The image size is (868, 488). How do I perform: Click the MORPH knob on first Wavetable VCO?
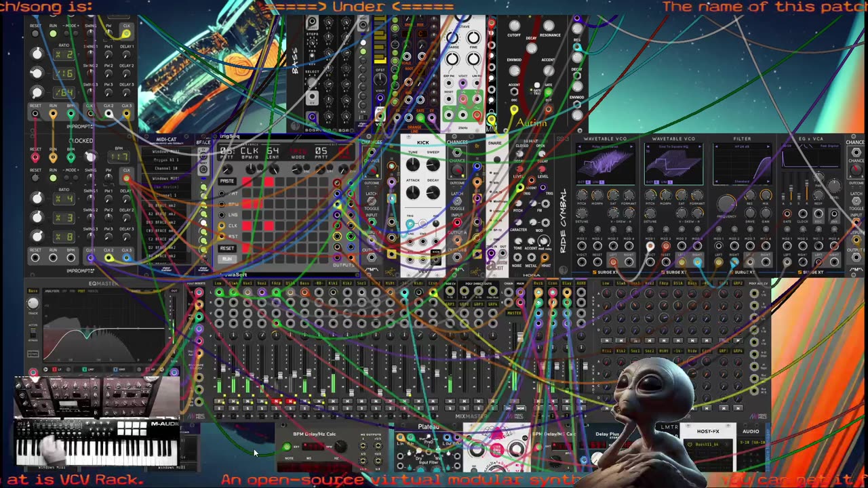click(598, 195)
